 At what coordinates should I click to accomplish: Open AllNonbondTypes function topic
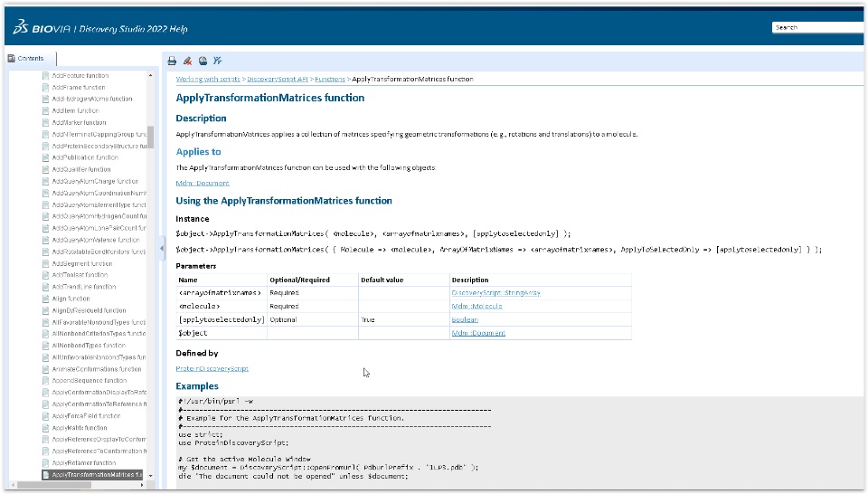click(x=89, y=346)
